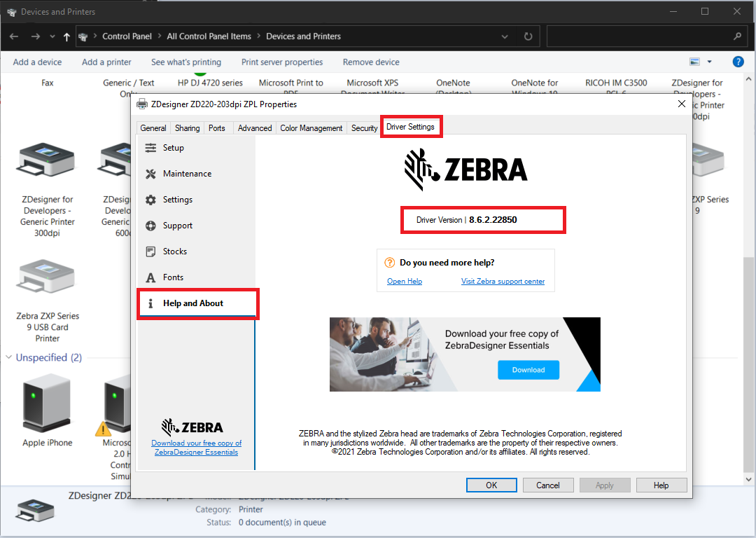Switch to the General tab
Viewport: 756px width, 538px height.
coord(153,127)
